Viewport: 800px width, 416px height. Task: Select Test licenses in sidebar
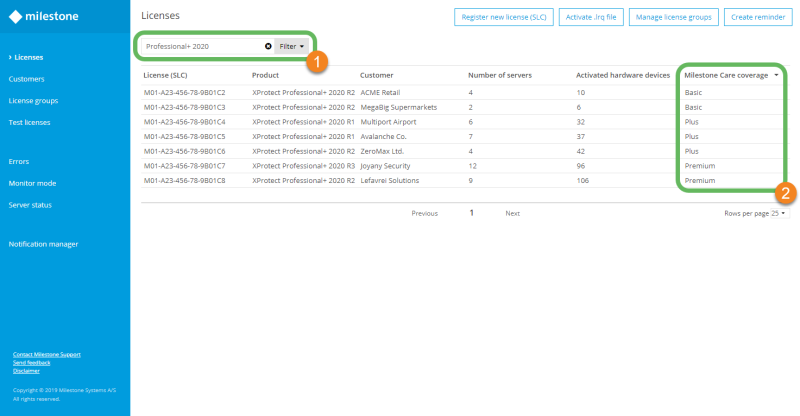30,122
